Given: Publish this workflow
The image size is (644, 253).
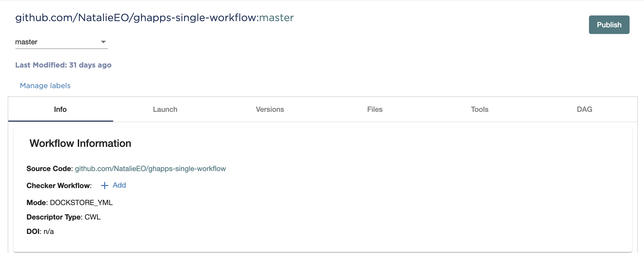Looking at the screenshot, I should tap(609, 24).
